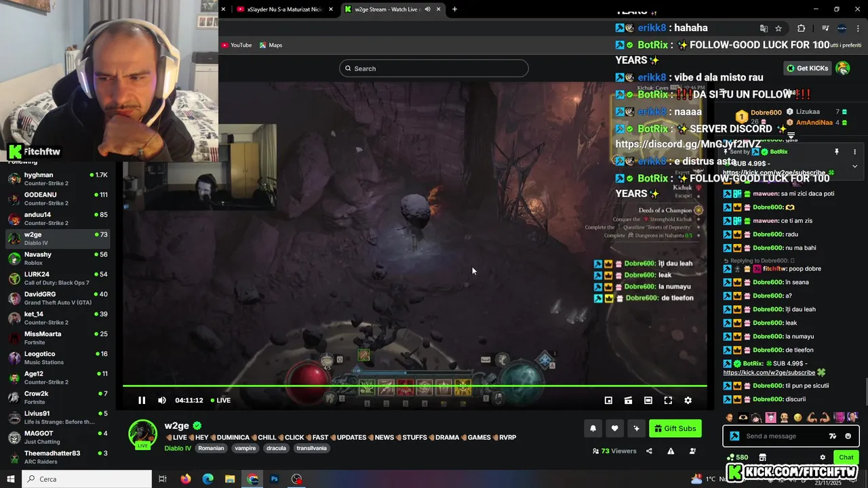Click the Gift Subs button
This screenshot has width=868, height=488.
[x=675, y=428]
